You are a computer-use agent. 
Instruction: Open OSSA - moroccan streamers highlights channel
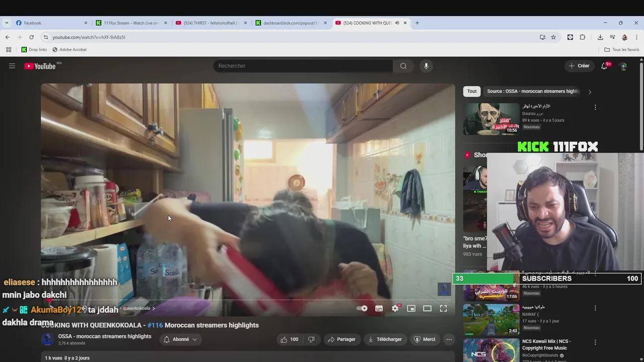[105, 336]
